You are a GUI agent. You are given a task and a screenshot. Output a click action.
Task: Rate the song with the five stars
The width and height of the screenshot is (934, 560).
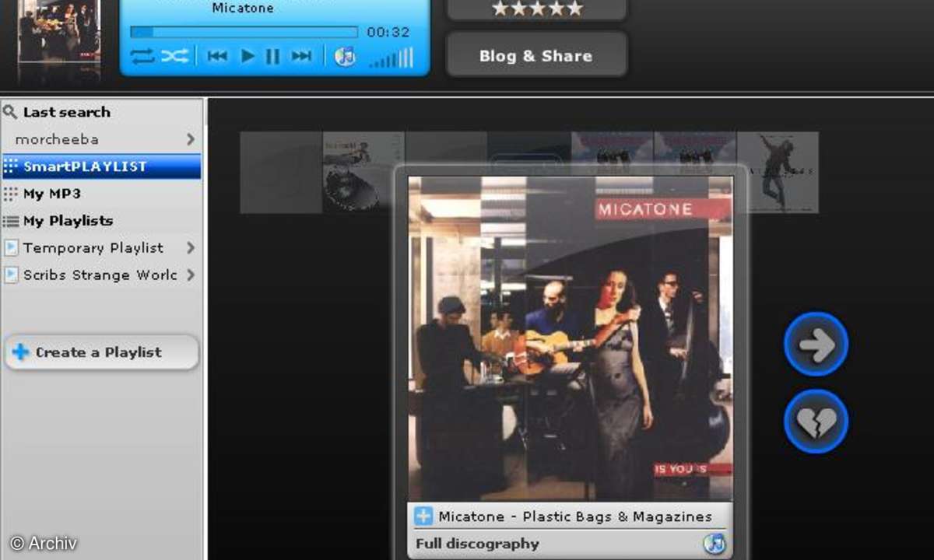pos(536,9)
